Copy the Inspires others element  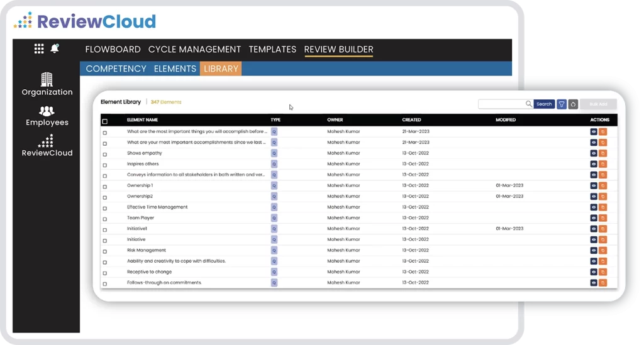pos(603,164)
